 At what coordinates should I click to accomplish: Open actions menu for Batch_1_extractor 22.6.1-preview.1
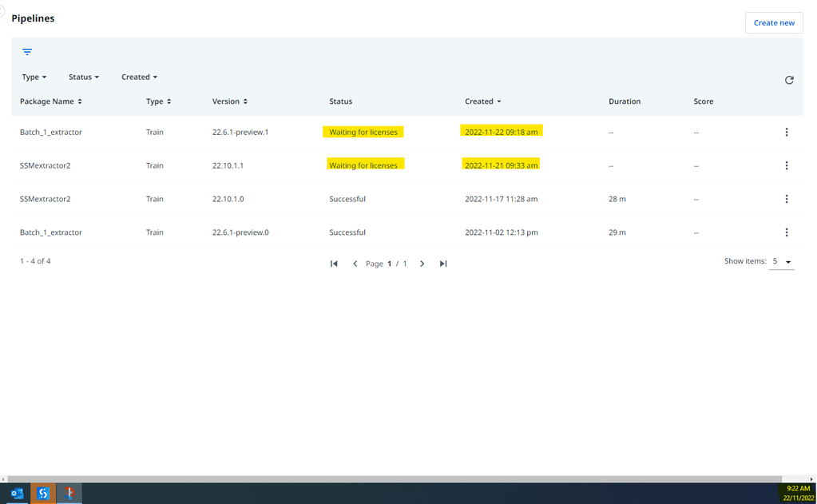coord(787,132)
